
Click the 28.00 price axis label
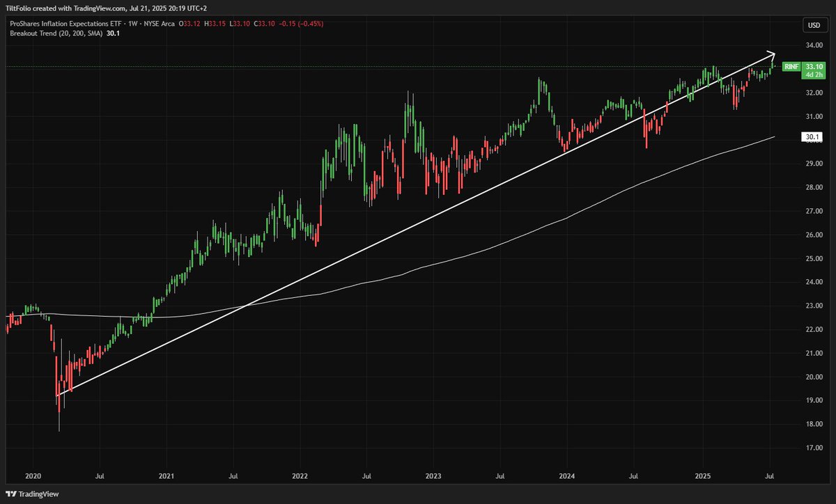[x=816, y=187]
